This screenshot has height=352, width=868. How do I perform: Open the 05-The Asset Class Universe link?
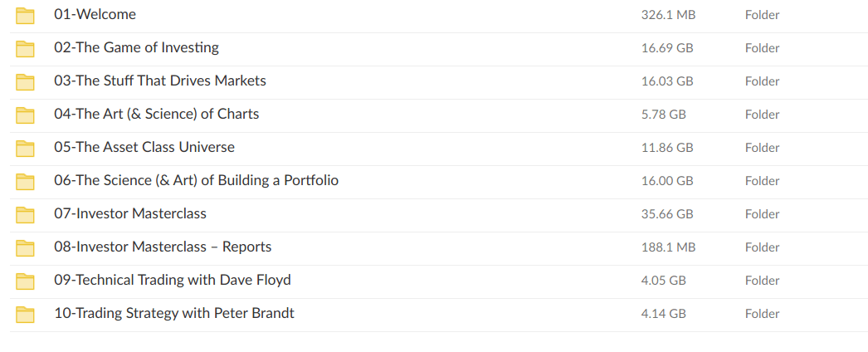coord(144,147)
